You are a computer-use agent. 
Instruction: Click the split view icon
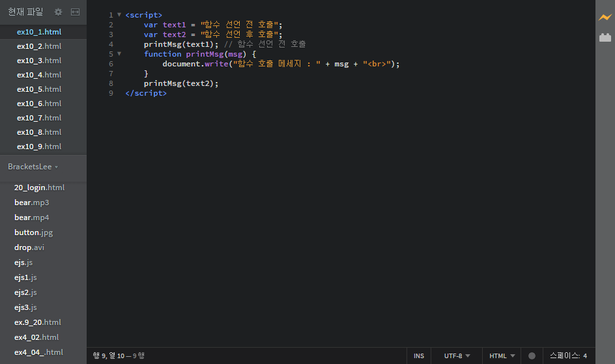[76, 12]
